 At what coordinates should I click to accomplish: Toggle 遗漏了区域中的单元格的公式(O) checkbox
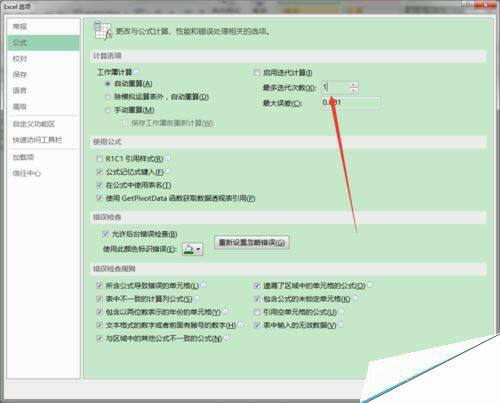pyautogui.click(x=257, y=285)
